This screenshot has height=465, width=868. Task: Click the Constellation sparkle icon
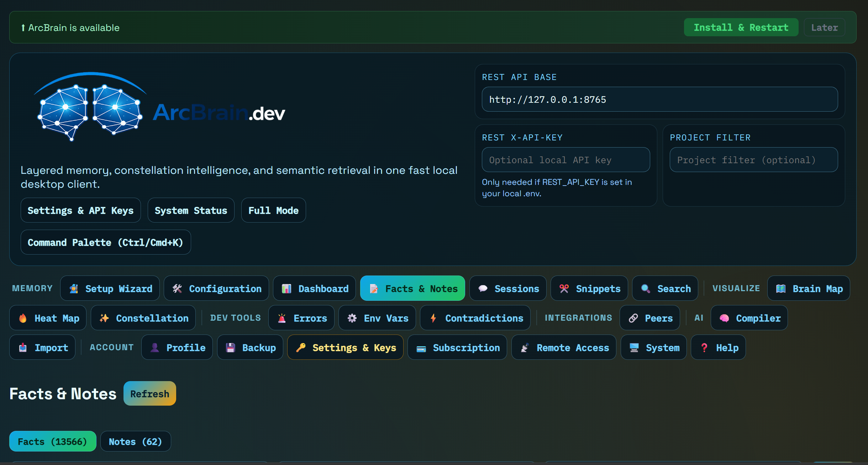pyautogui.click(x=104, y=318)
